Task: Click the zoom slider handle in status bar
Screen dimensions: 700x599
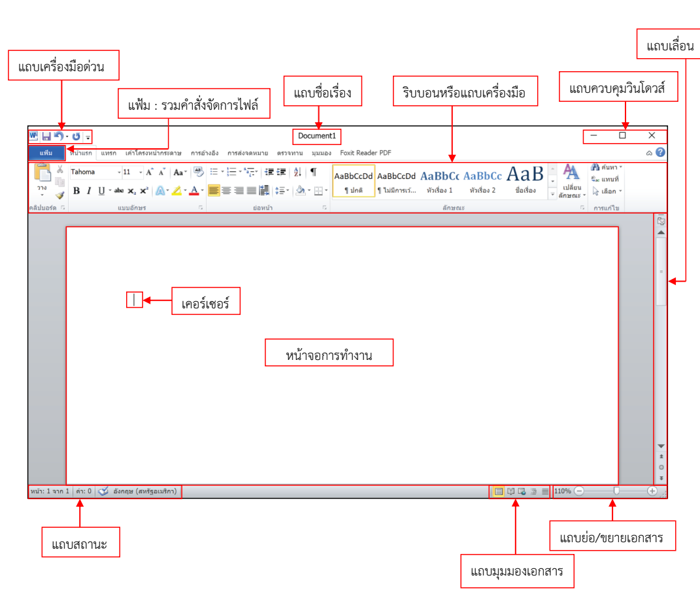Action: pos(616,491)
